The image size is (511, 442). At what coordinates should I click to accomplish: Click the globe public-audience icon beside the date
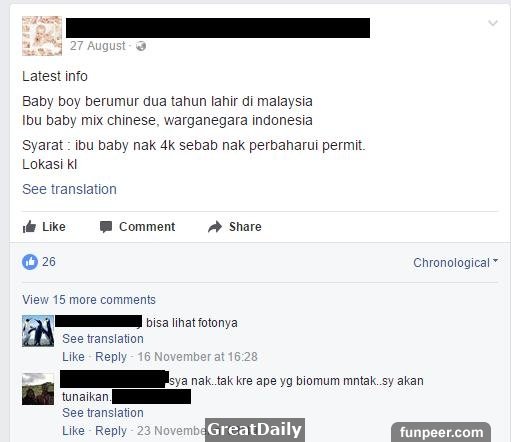click(141, 46)
